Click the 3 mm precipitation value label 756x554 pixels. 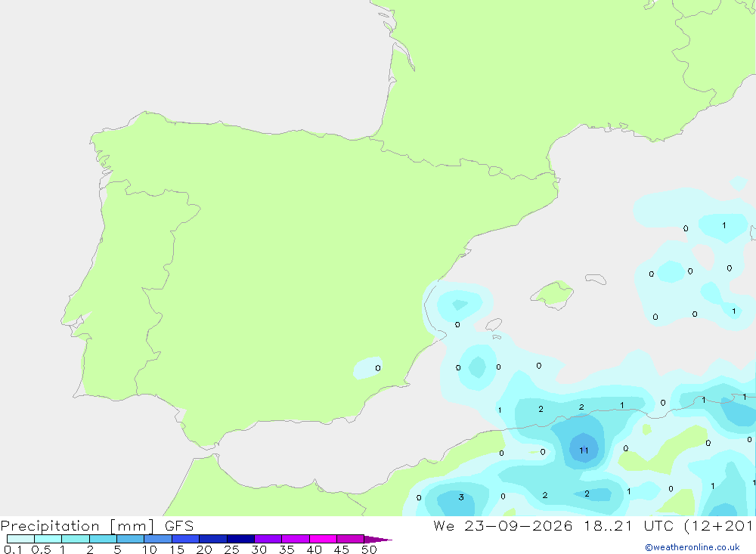461,497
